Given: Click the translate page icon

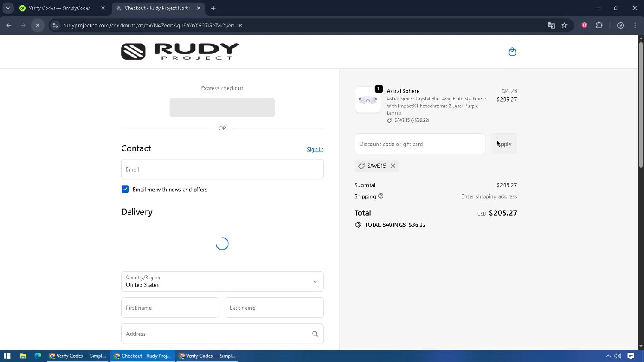Looking at the screenshot, I should click(x=551, y=25).
